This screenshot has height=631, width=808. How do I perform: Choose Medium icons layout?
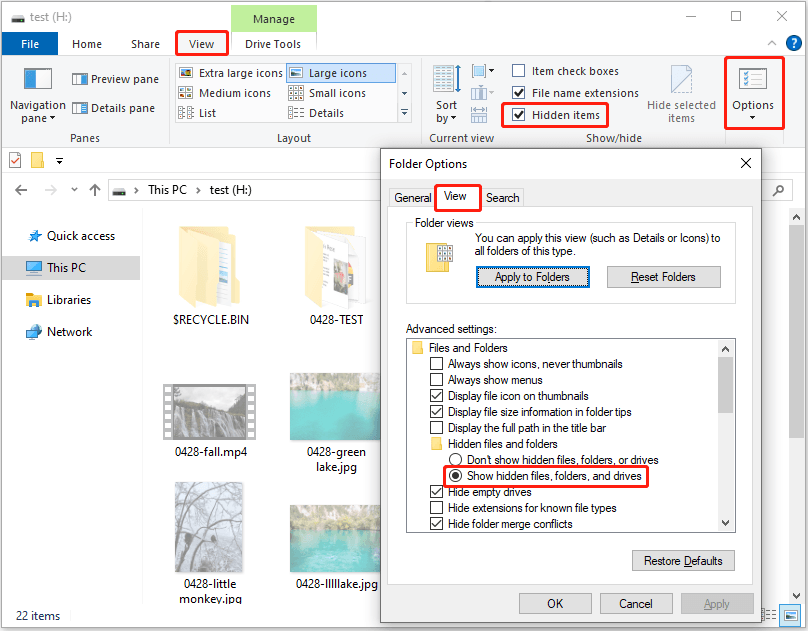[x=225, y=93]
